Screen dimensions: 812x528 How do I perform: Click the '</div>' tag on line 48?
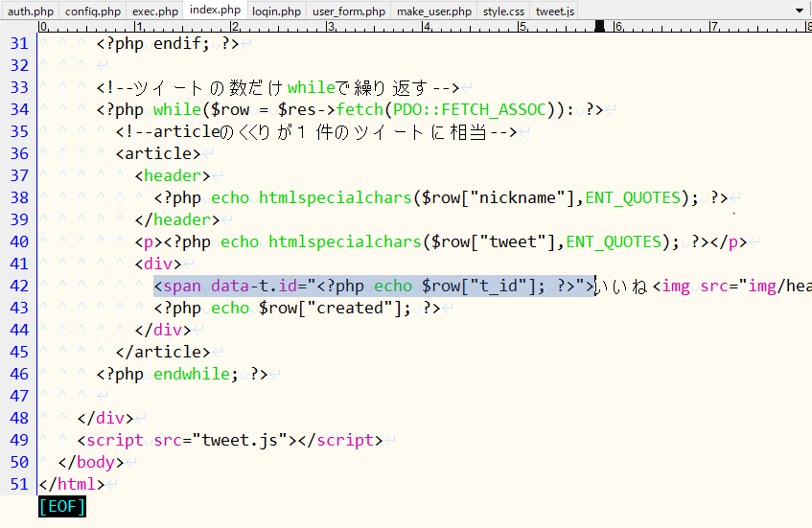[105, 418]
